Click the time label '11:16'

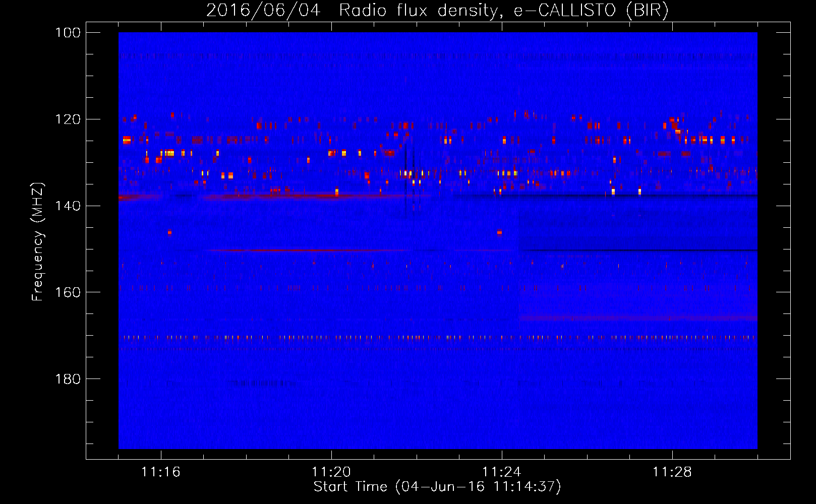(161, 472)
